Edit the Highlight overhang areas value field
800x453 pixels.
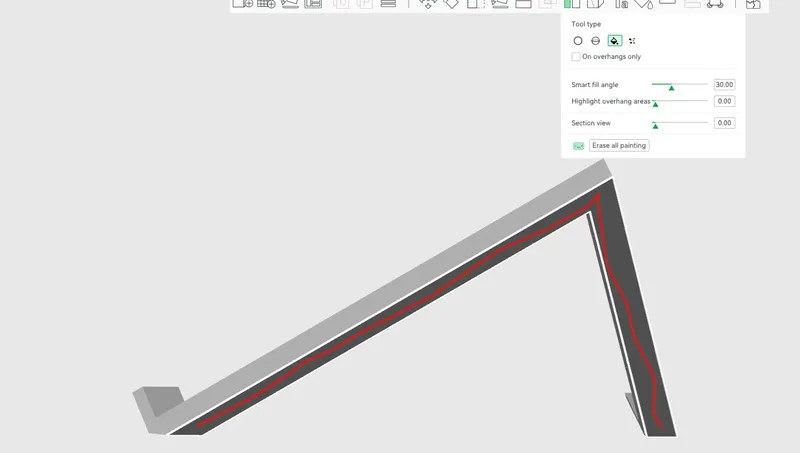724,101
